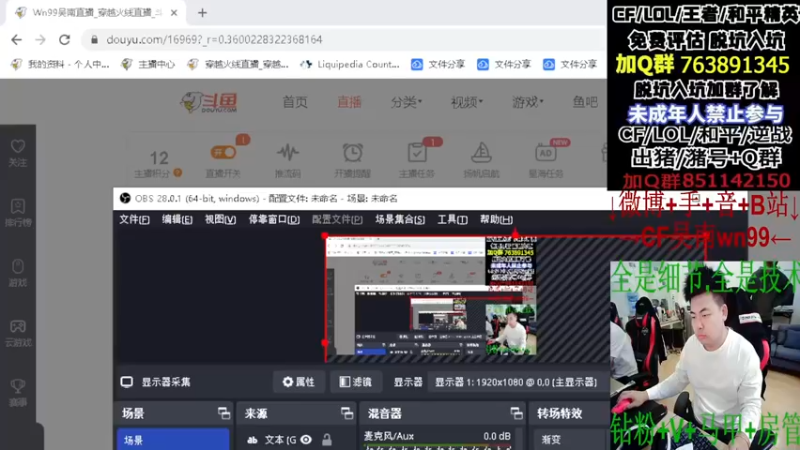
Task: Expand the 游戏 dropdown
Action: pyautogui.click(x=528, y=102)
